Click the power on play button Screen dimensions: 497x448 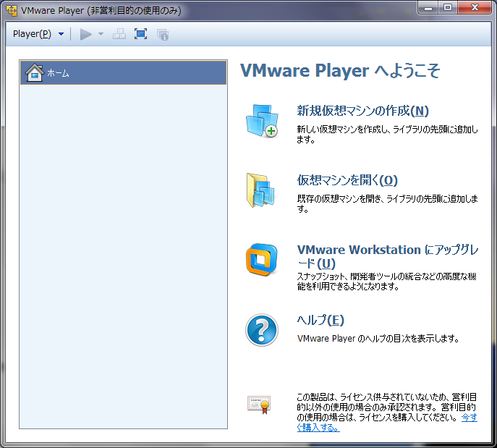coord(85,34)
